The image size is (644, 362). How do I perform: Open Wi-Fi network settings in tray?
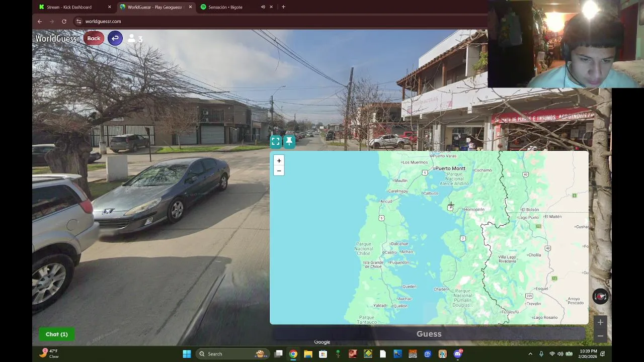552,354
